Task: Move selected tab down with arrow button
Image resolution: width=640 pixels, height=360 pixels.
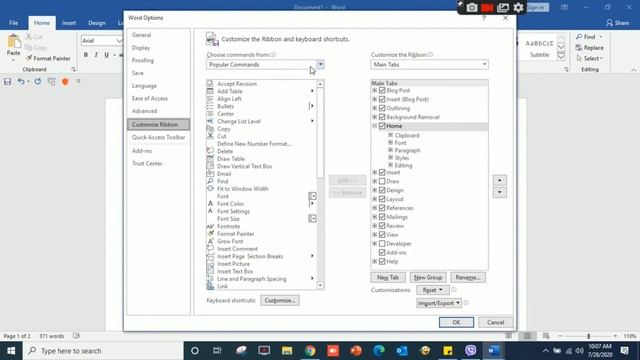Action: point(500,192)
